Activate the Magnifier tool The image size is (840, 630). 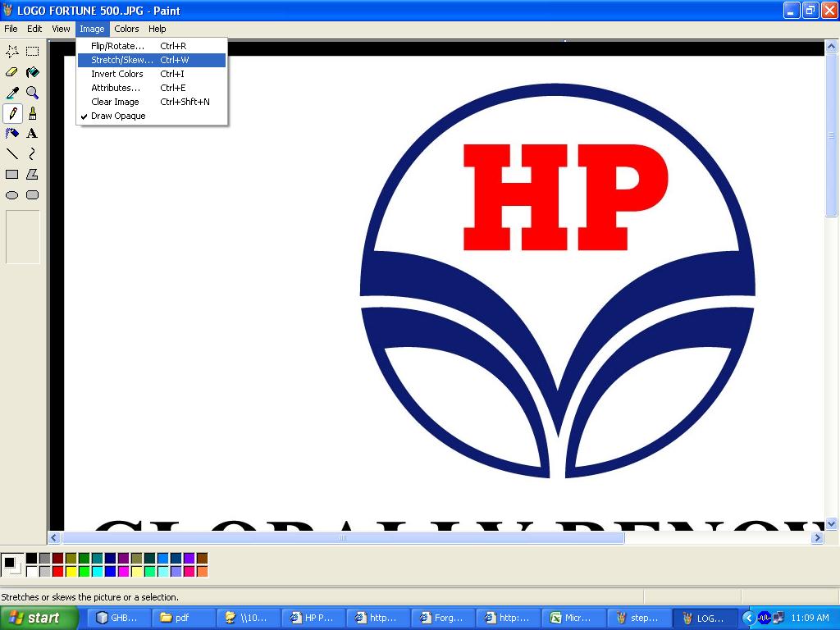point(31,93)
